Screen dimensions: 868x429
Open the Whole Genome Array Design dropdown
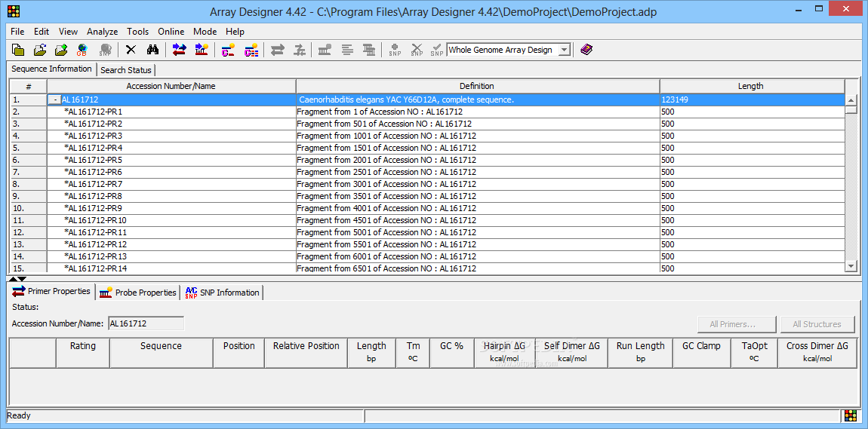(x=564, y=50)
